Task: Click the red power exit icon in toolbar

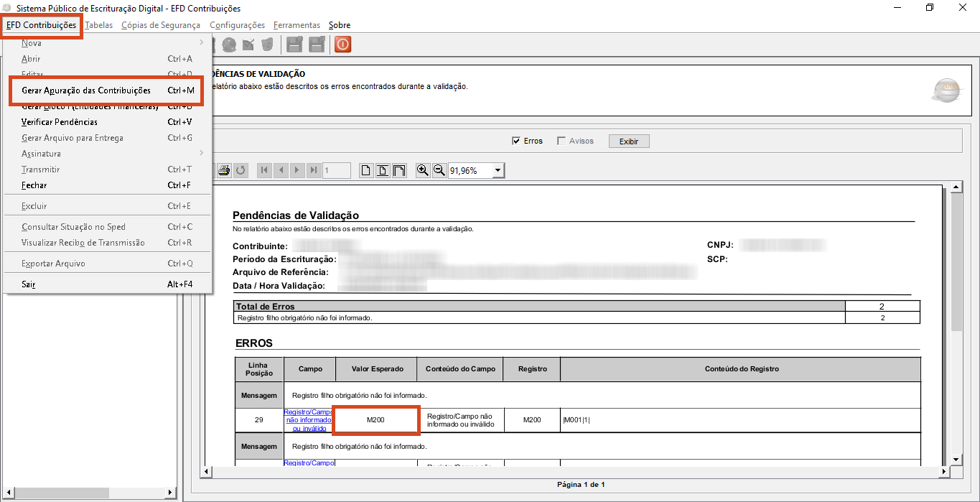Action: click(342, 45)
